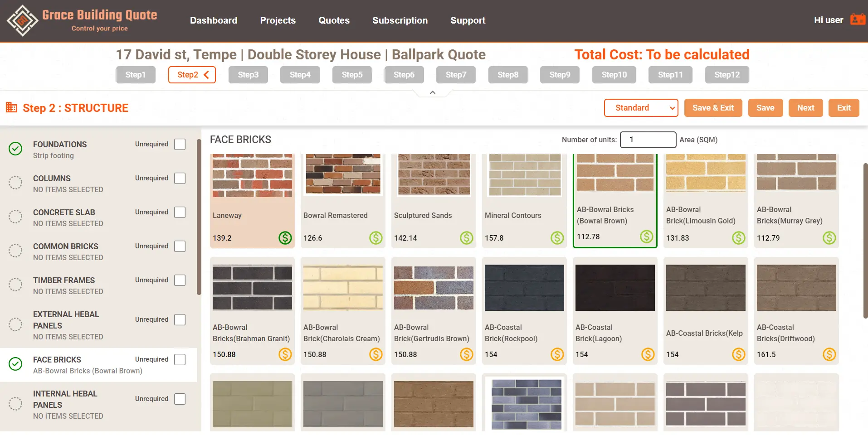Image resolution: width=868 pixels, height=435 pixels.
Task: Click price icon on AB-Coastal Brick(Rockpool)
Action: pos(557,354)
